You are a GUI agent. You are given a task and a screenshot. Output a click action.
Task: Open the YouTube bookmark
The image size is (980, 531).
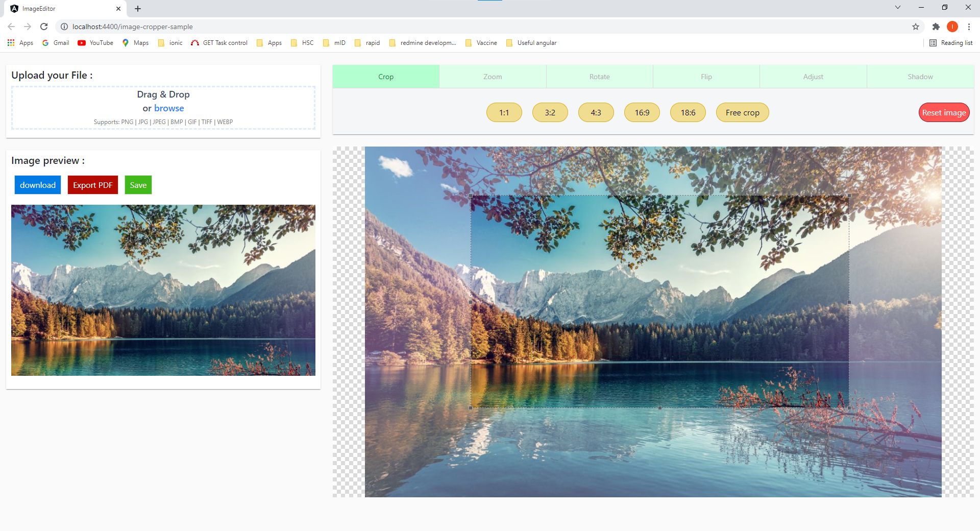(95, 43)
